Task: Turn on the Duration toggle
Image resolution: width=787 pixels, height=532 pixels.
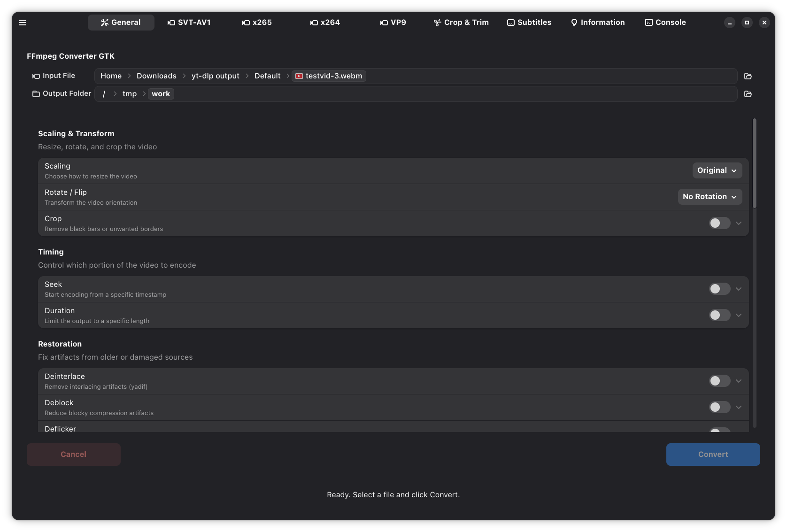Action: tap(719, 315)
